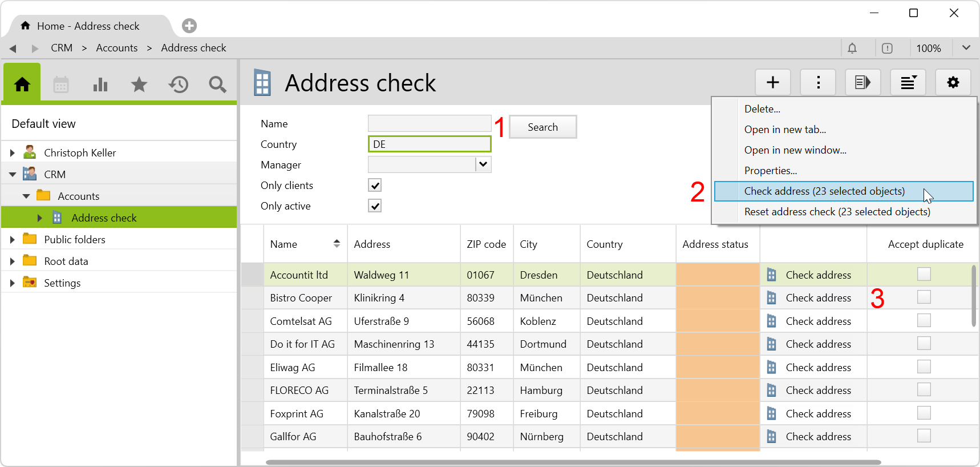
Task: Click the search magnifier in sidebar
Action: (217, 84)
